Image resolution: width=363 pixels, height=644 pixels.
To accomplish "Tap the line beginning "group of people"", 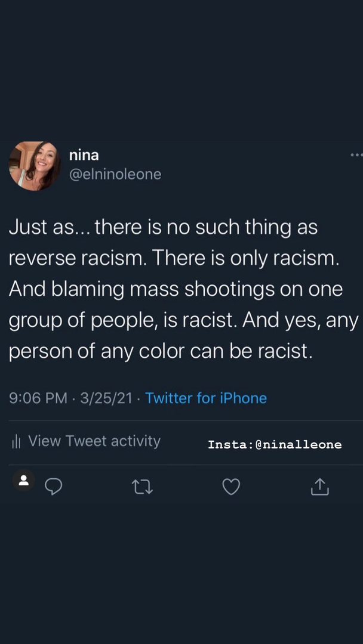I will pyautogui.click(x=183, y=320).
